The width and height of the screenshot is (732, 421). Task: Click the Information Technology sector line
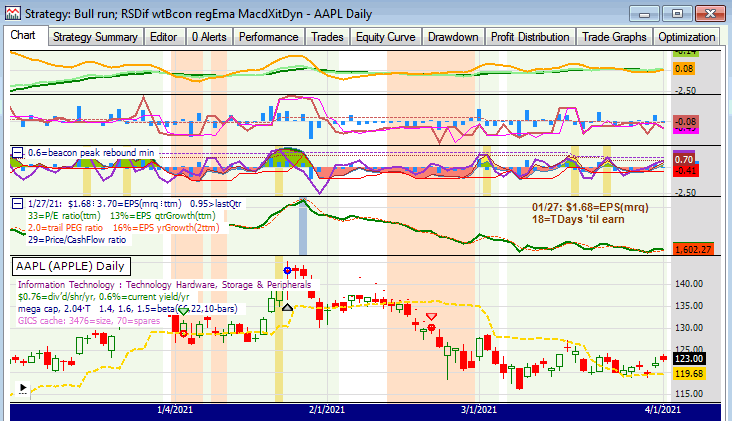point(164,285)
